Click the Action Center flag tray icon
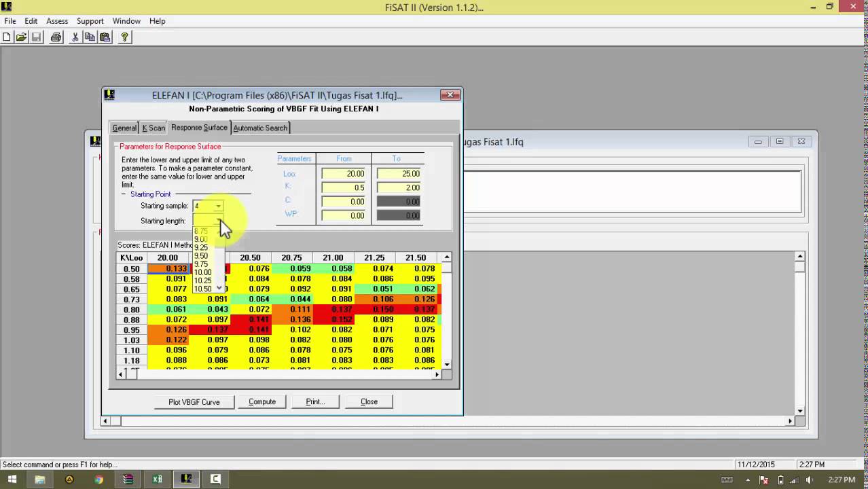The image size is (868, 489). point(763,479)
